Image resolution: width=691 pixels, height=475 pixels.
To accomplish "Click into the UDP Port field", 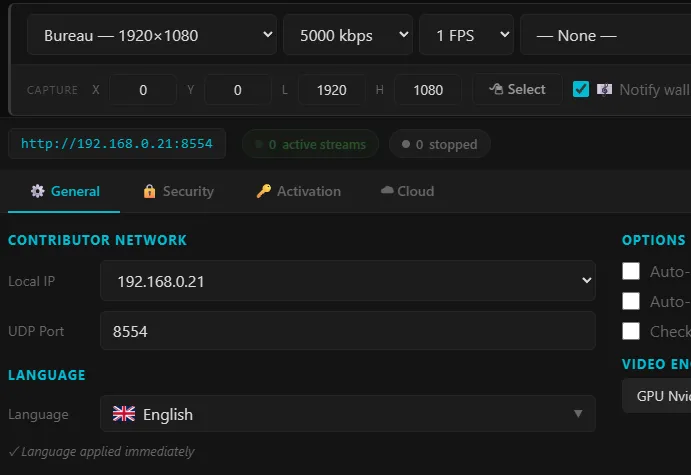I will [x=348, y=331].
